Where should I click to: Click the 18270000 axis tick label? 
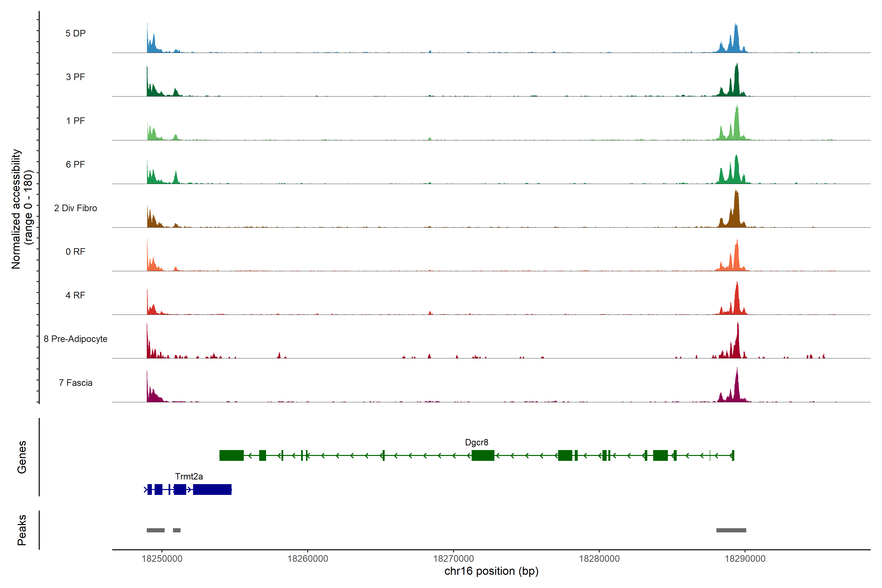pos(453,559)
